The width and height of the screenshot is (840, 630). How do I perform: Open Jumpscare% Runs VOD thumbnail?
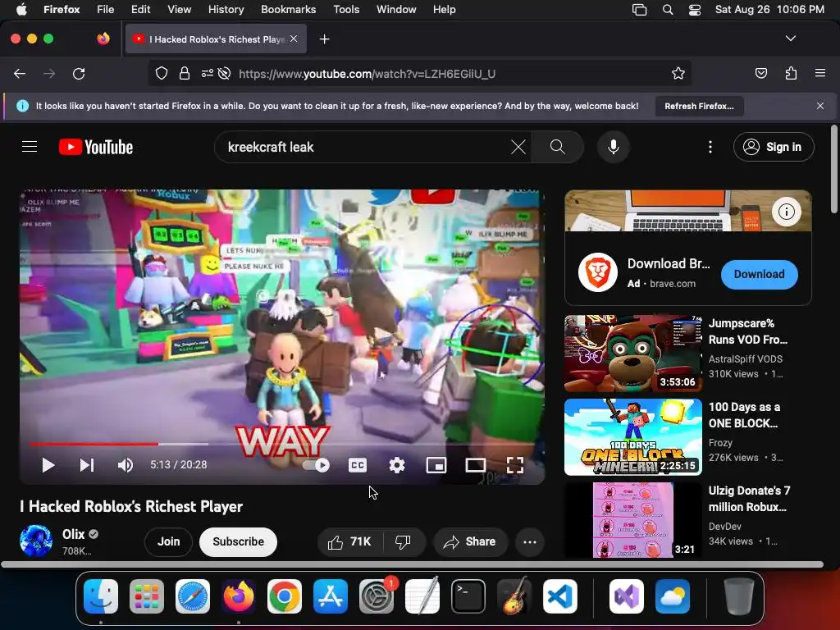pyautogui.click(x=632, y=354)
